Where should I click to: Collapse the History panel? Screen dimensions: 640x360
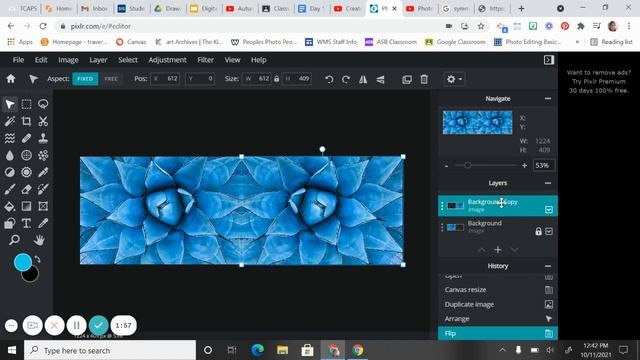click(x=548, y=266)
